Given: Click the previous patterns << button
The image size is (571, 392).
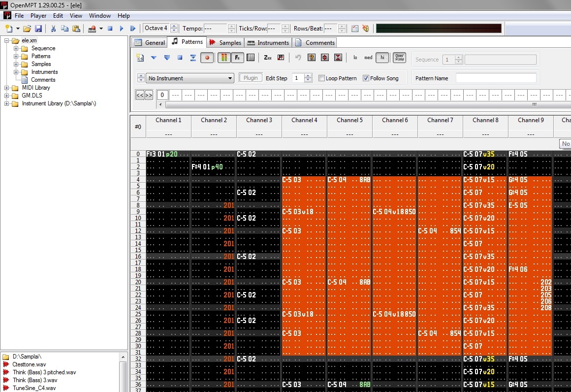Looking at the screenshot, I should (140, 95).
